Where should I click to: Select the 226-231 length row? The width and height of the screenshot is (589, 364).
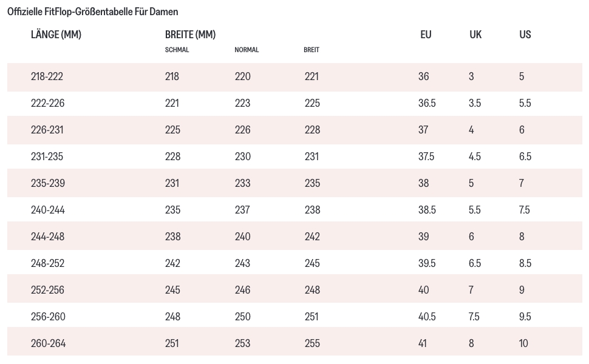[x=47, y=130]
